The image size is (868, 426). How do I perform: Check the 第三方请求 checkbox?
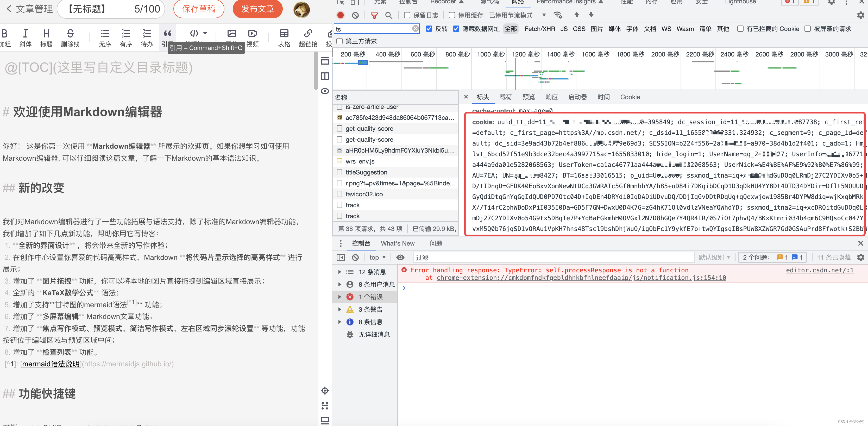340,41
